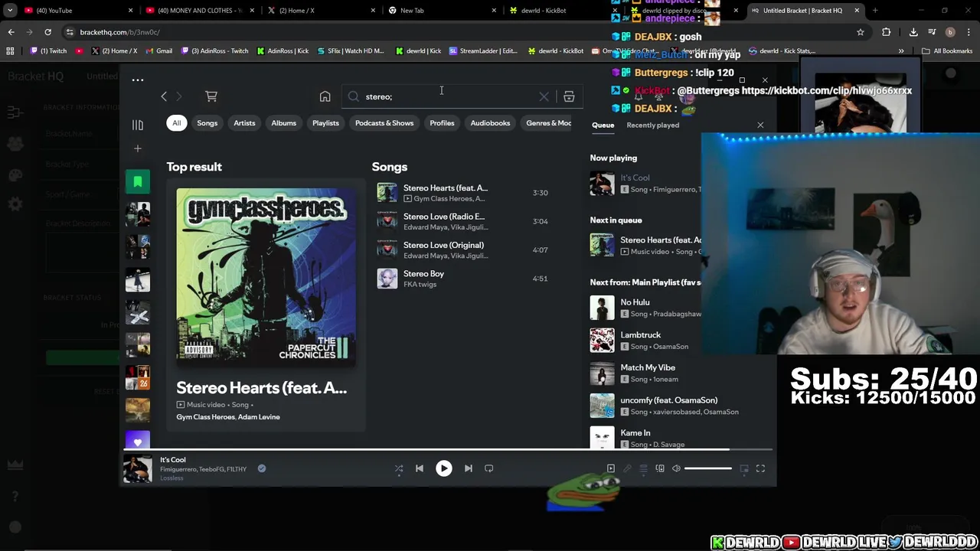Open the purple Liked Songs heart tile
Screen dimensions: 980x551
pos(138,442)
